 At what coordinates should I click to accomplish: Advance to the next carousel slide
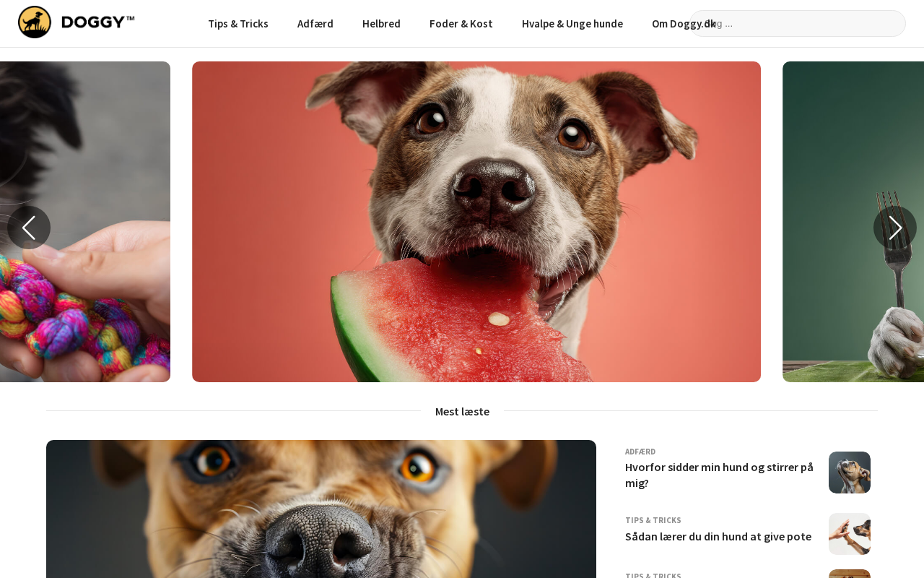coord(895,228)
